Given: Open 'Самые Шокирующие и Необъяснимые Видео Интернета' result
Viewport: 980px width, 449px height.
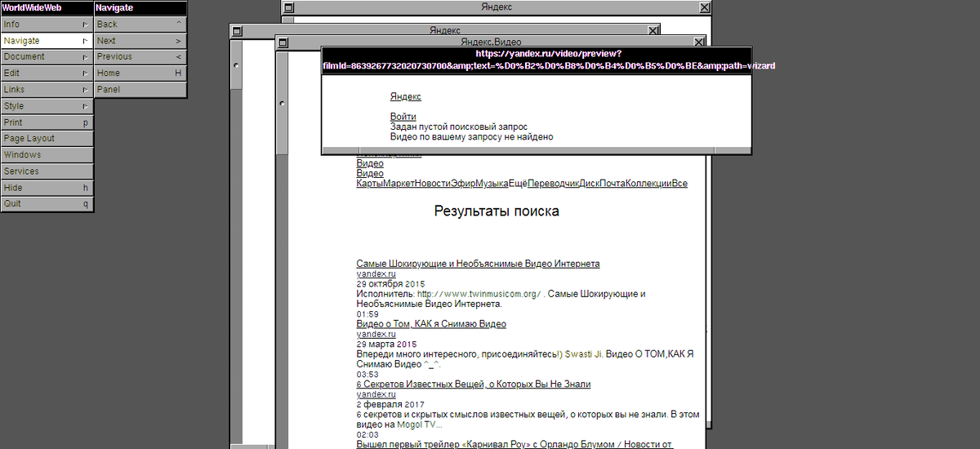Looking at the screenshot, I should pyautogui.click(x=478, y=264).
